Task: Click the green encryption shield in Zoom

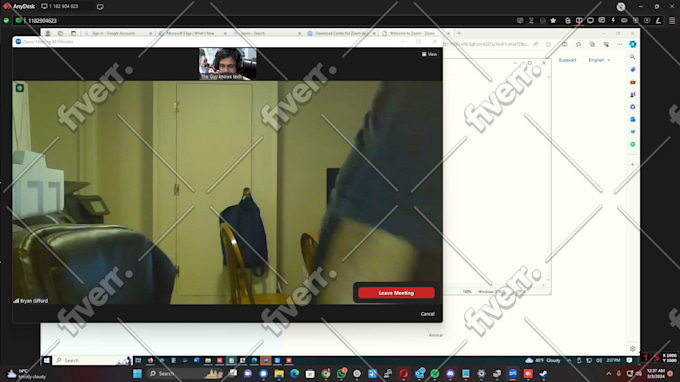Action: tap(20, 88)
